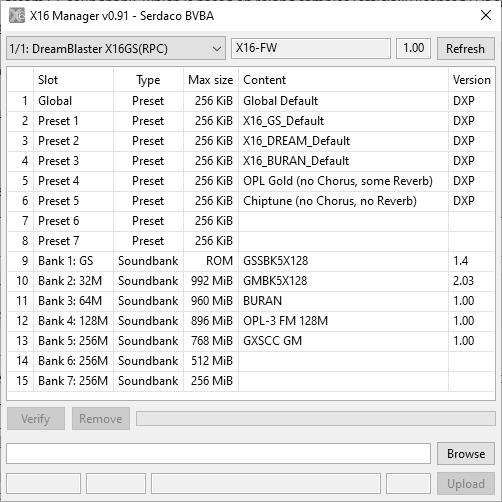Click the GXSCC GM content cell
The width and height of the screenshot is (502, 502).
point(343,341)
